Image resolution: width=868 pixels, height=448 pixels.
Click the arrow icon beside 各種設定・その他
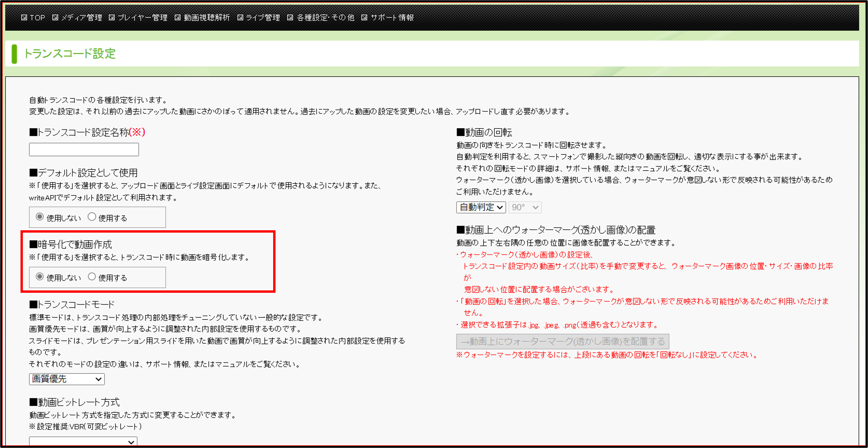click(290, 17)
